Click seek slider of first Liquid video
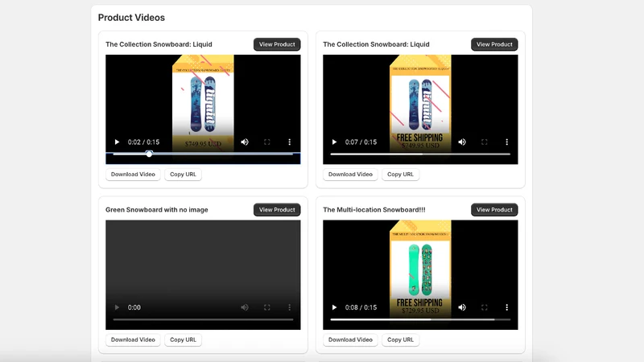The width and height of the screenshot is (644, 362). point(203,154)
